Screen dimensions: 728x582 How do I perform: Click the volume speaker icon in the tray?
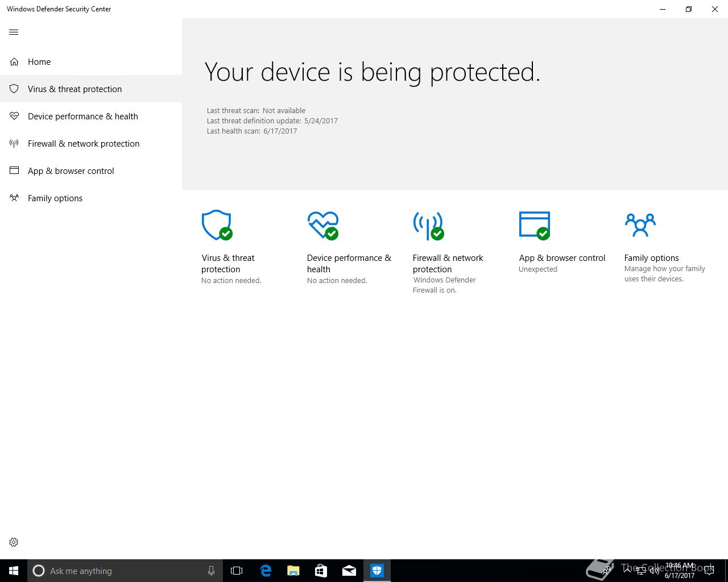click(x=654, y=571)
